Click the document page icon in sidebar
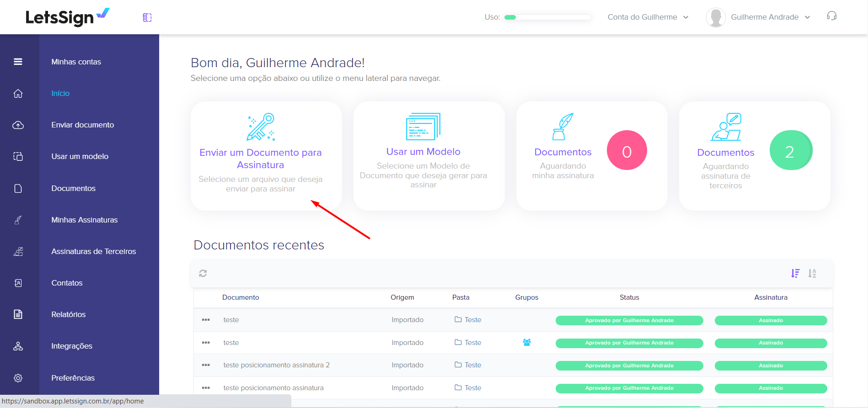868x408 pixels. 18,188
